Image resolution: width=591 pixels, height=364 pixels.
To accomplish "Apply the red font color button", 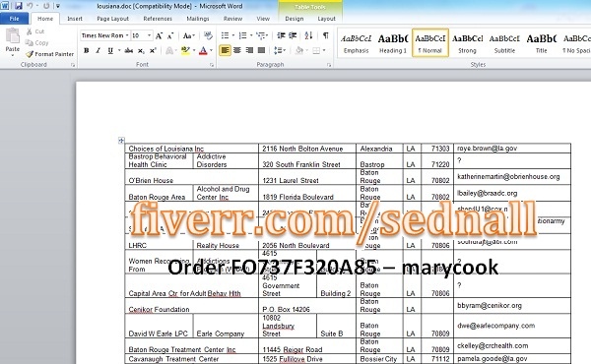I will [203, 50].
